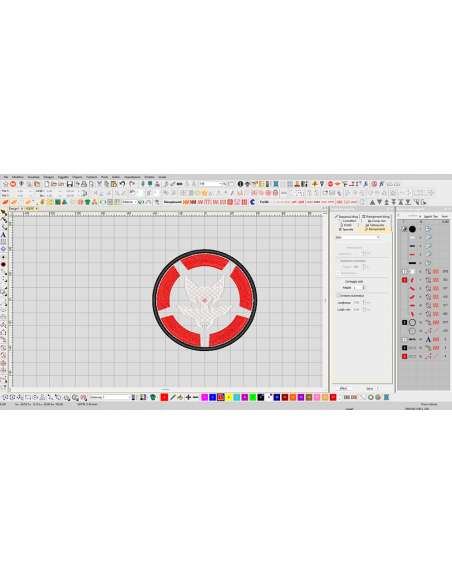Toggle the automatica checkbox above Lunghezza

pyautogui.click(x=338, y=296)
